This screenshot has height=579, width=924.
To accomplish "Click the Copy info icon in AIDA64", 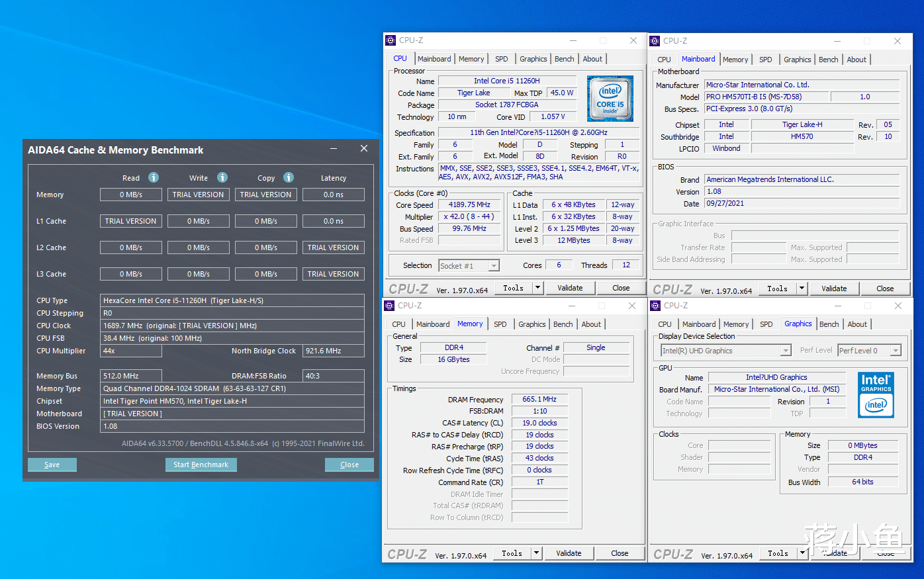I will tap(289, 177).
